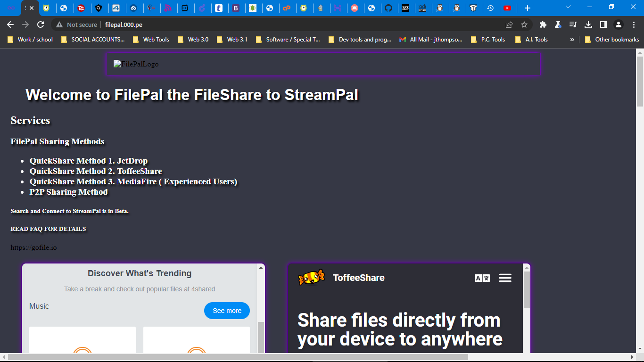Switch to the Bootstrap B tab

(236, 8)
